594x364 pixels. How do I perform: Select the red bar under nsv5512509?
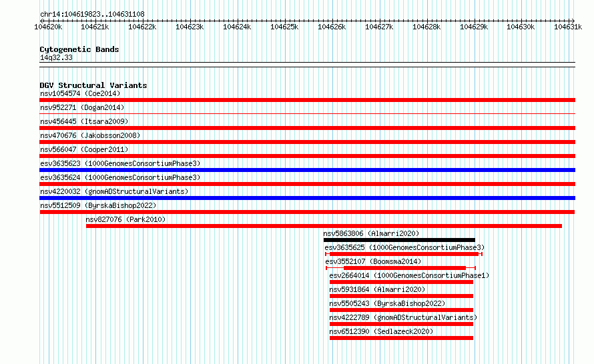click(307, 212)
